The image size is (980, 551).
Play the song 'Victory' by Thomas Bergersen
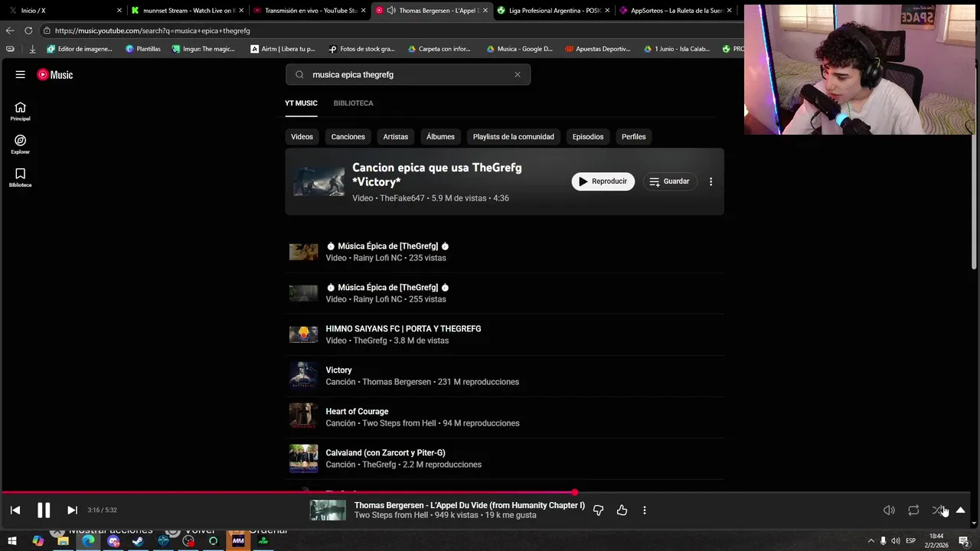[505, 376]
